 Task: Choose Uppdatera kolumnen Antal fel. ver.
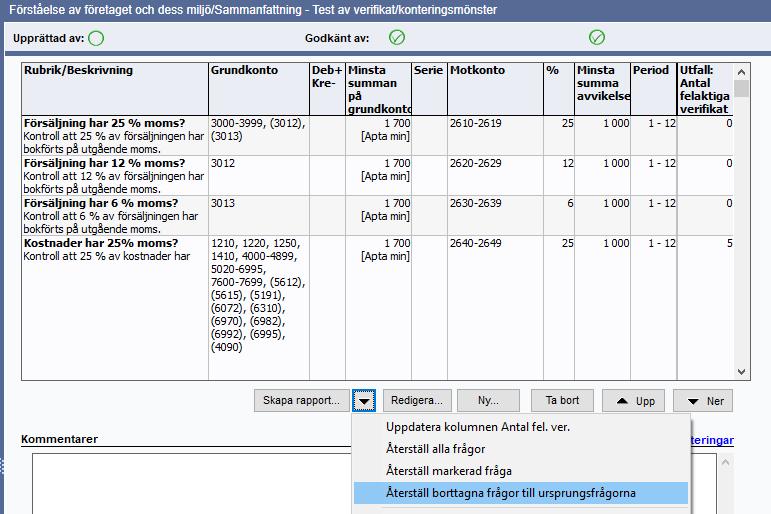click(521, 427)
